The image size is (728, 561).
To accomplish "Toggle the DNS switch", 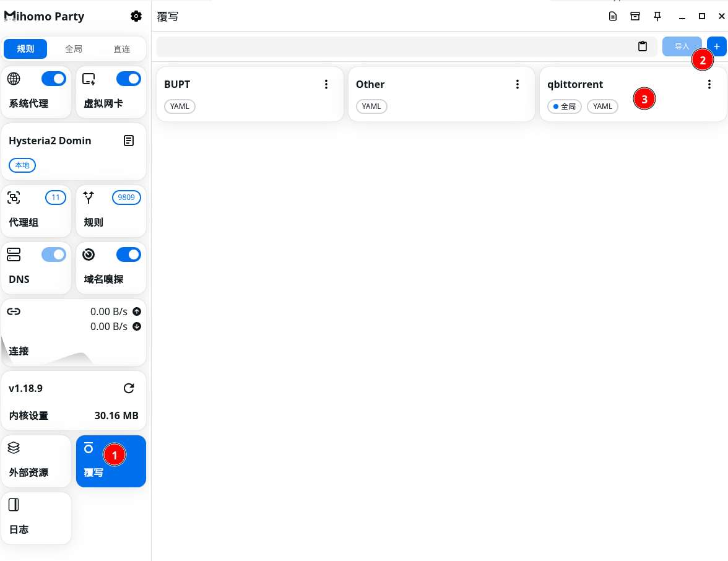I will 54,254.
